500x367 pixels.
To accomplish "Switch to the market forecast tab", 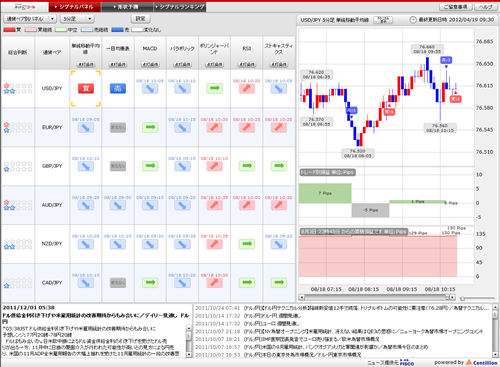I will 127,7.
